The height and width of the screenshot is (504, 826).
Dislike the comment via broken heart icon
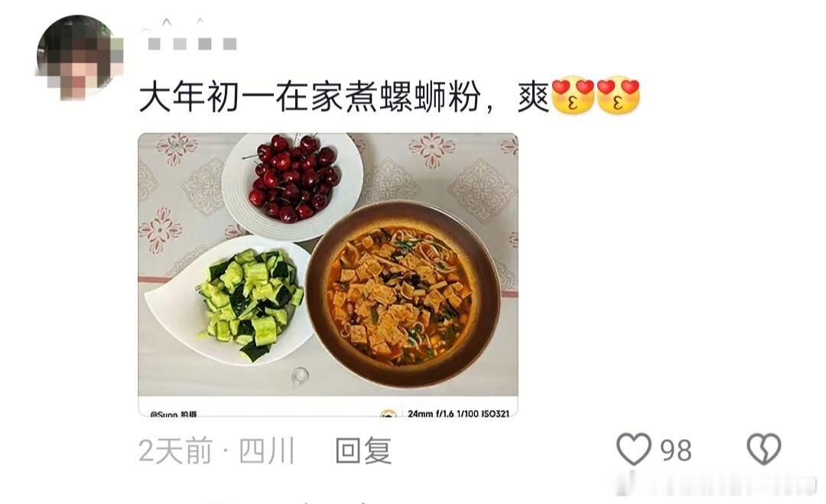764,449
